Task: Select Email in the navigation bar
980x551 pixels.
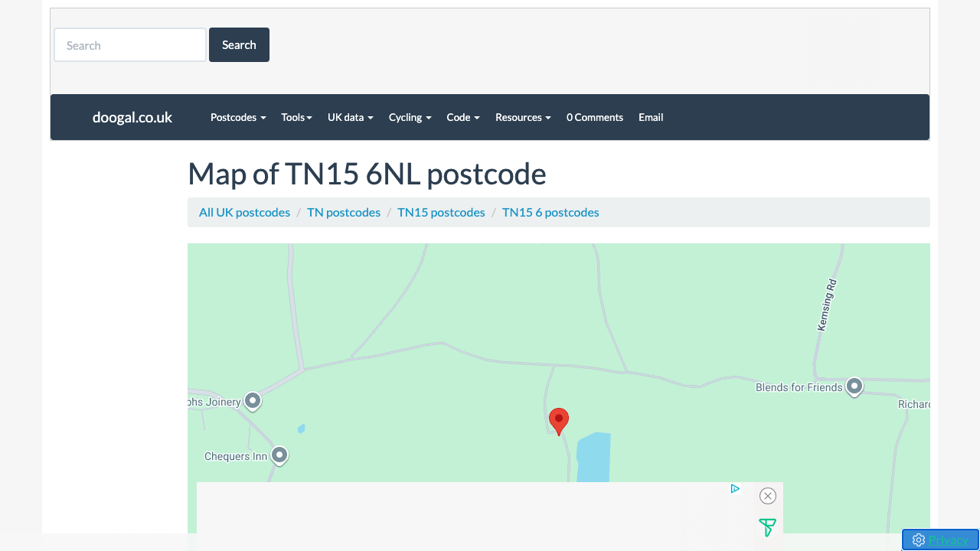Action: point(651,117)
